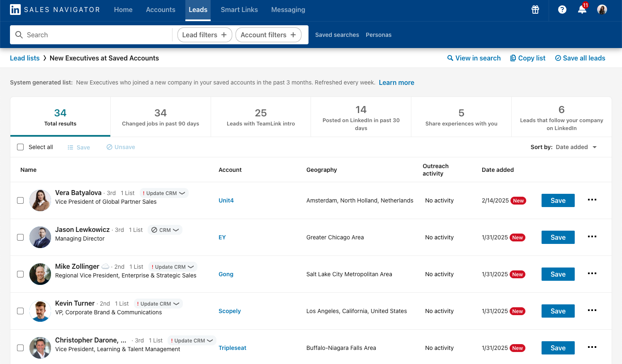
Task: Open the Unit4 account link
Action: click(x=226, y=200)
